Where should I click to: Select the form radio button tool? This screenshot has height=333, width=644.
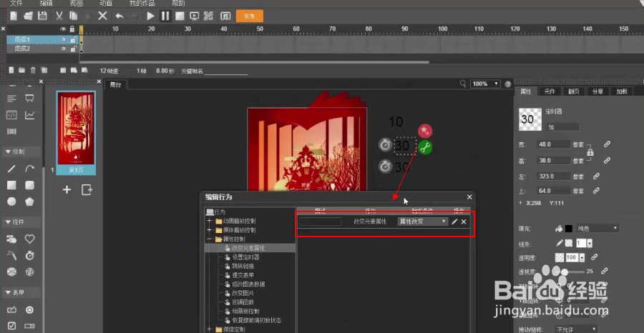[29, 309]
